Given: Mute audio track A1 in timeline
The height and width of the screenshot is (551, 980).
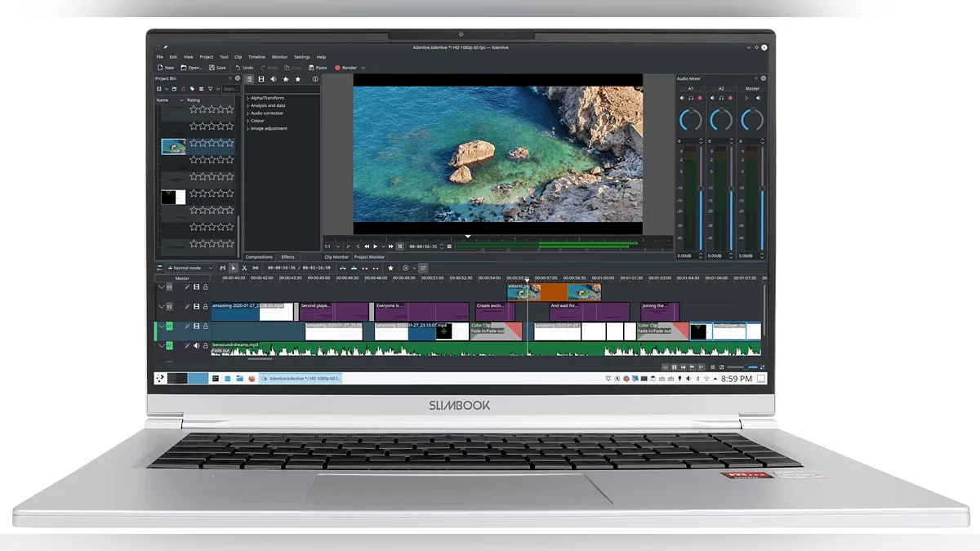Looking at the screenshot, I should click(196, 345).
